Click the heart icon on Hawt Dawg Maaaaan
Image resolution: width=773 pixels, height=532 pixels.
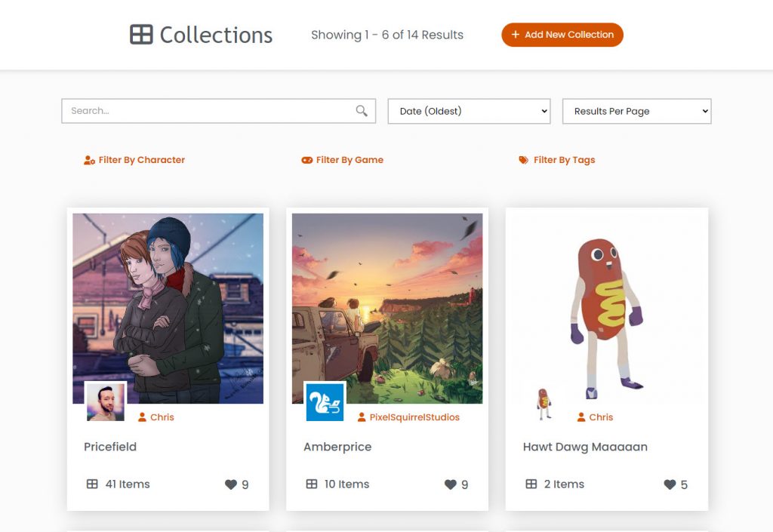(669, 485)
